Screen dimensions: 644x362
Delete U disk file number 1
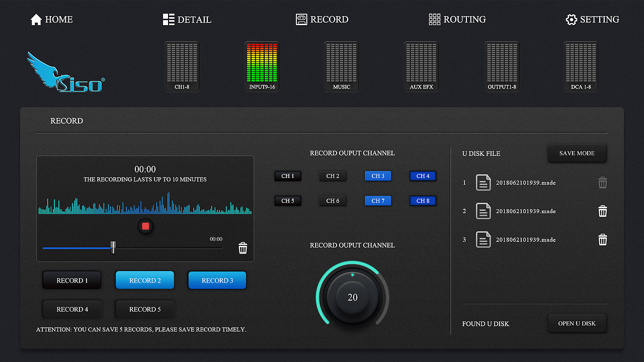point(603,183)
